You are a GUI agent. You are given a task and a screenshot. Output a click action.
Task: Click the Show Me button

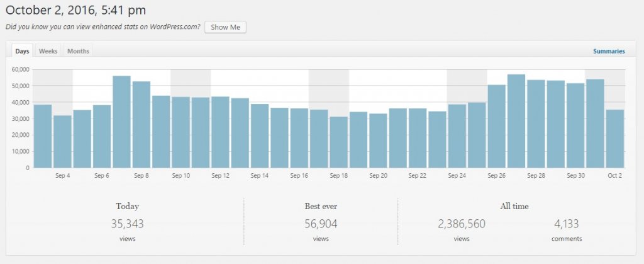[x=226, y=27]
